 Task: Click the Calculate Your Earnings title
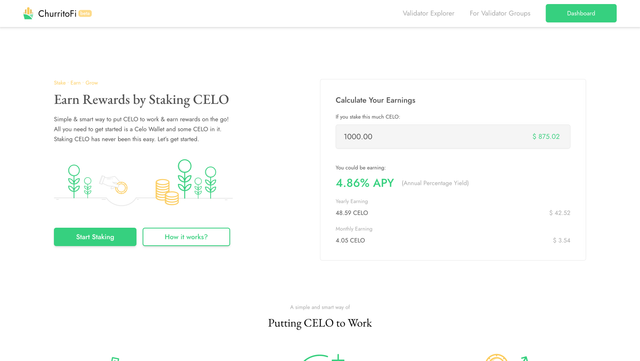[376, 100]
